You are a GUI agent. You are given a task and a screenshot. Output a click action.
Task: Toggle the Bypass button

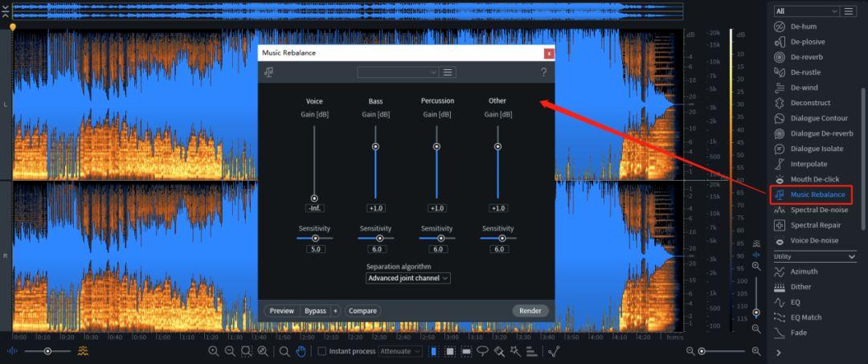[x=315, y=311]
